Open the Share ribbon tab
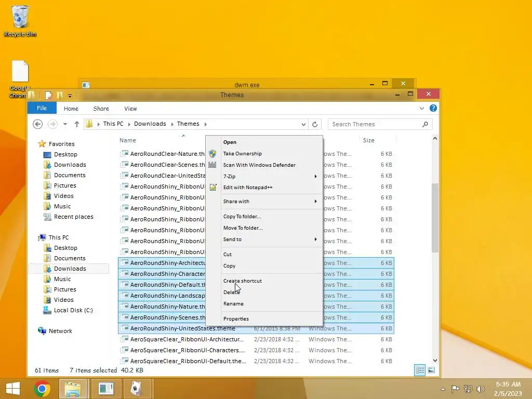Screen dimensions: 532x399 point(101,109)
